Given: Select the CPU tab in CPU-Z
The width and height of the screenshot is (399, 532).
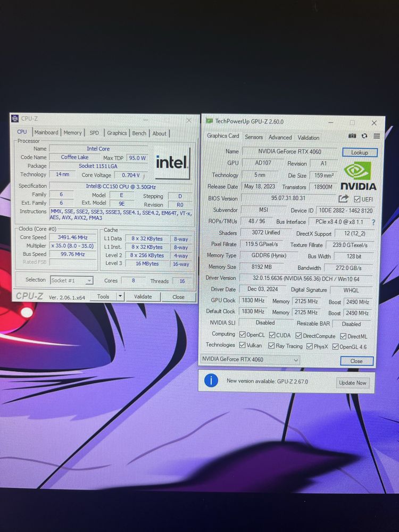Looking at the screenshot, I should click(x=22, y=131).
